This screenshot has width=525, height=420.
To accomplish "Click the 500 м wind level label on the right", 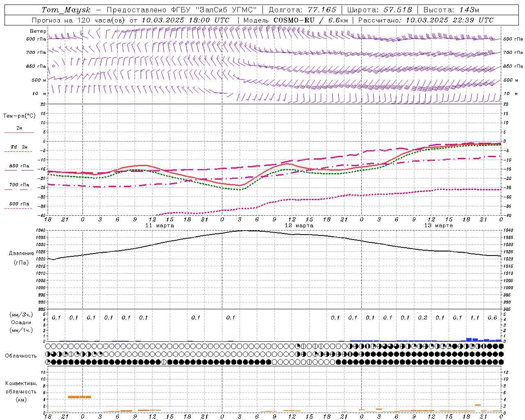I will (x=511, y=80).
